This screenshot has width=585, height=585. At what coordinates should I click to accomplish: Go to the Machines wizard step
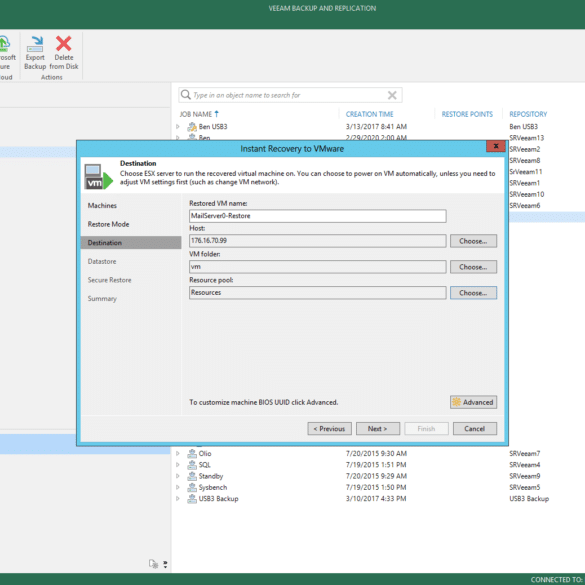pyautogui.click(x=102, y=206)
